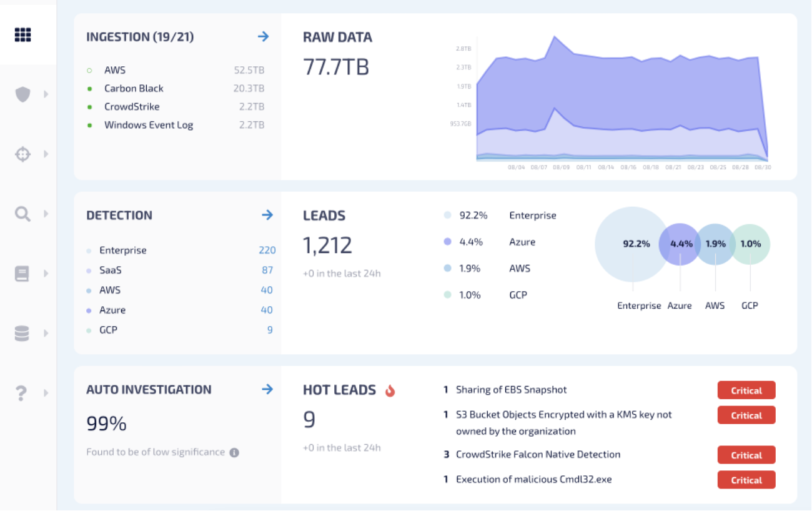Click the 92.2% Enterprise bubble in chart
This screenshot has height=511, width=812.
click(631, 244)
